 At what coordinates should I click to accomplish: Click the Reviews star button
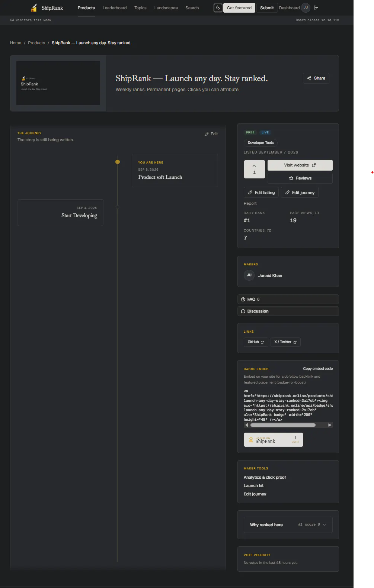point(300,178)
